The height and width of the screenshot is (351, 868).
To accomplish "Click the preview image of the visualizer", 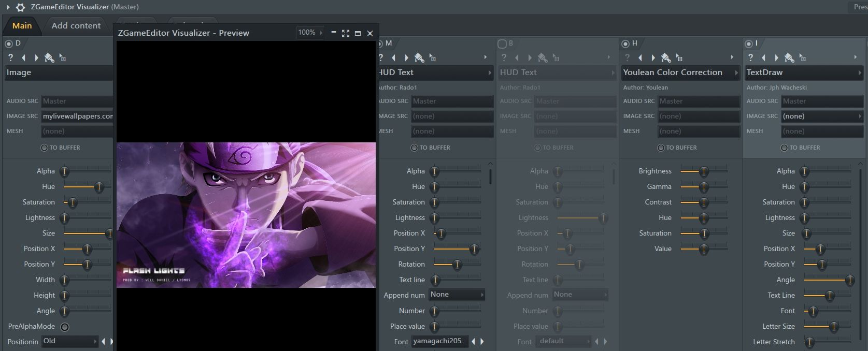I will (x=246, y=215).
